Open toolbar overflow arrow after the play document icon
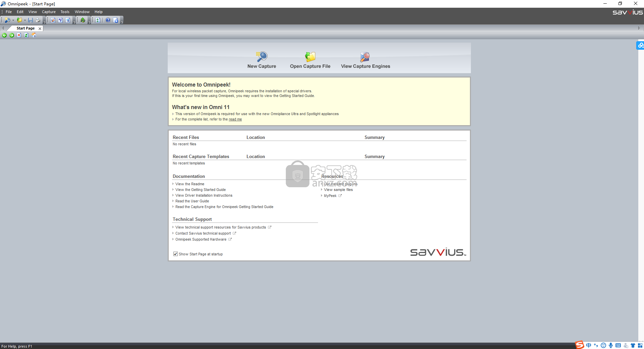Screen dimensions: 644x349 pos(122,21)
